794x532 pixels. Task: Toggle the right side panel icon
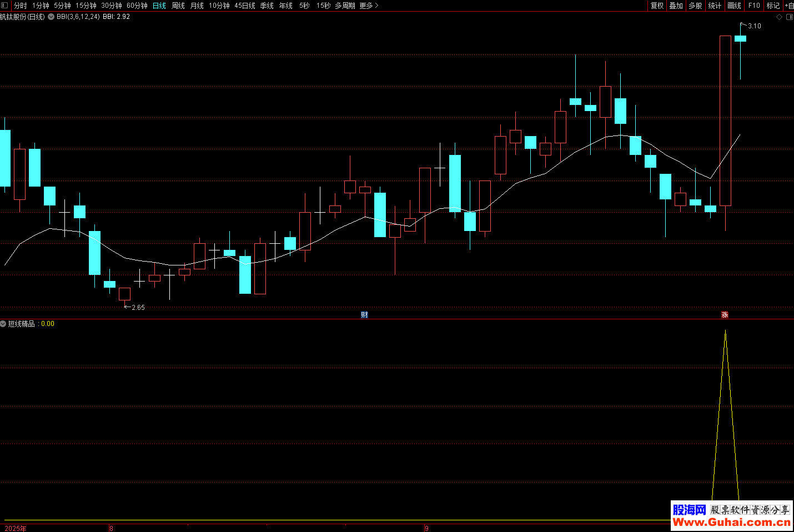coord(790,17)
